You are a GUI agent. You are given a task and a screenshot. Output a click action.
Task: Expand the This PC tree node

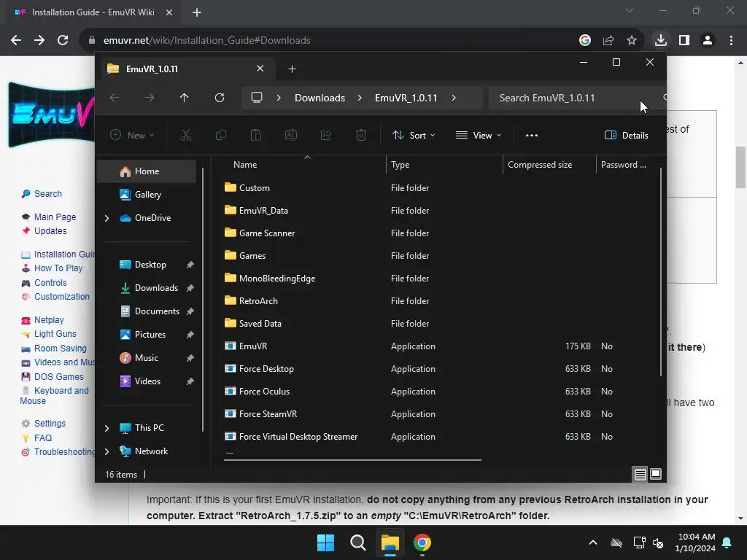pos(107,428)
